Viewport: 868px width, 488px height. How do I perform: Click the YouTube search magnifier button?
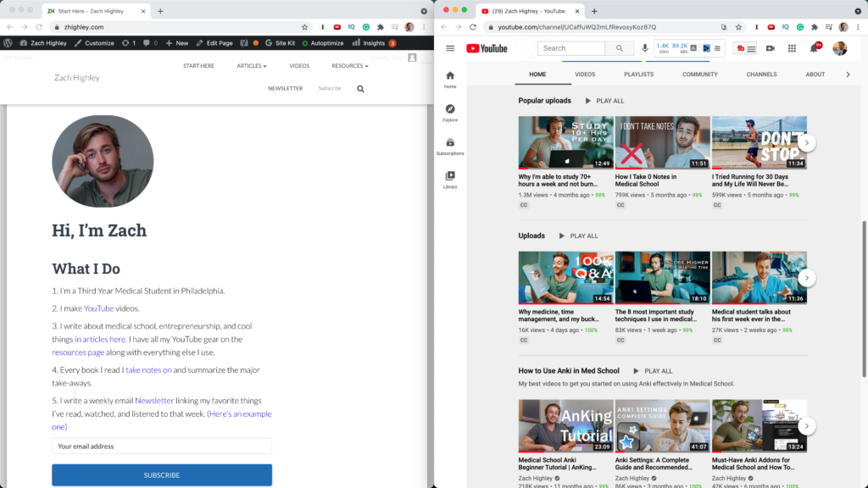(x=620, y=48)
